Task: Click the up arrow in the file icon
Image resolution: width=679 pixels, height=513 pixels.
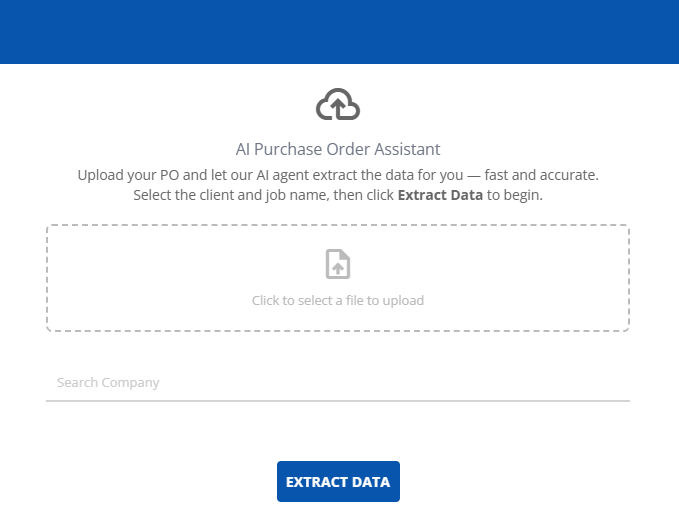Action: 338,267
